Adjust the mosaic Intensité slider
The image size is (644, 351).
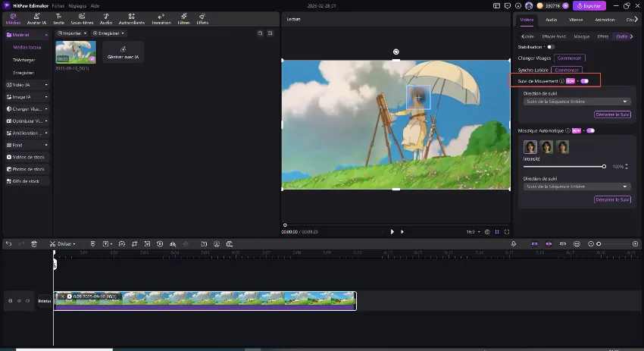[564, 167]
